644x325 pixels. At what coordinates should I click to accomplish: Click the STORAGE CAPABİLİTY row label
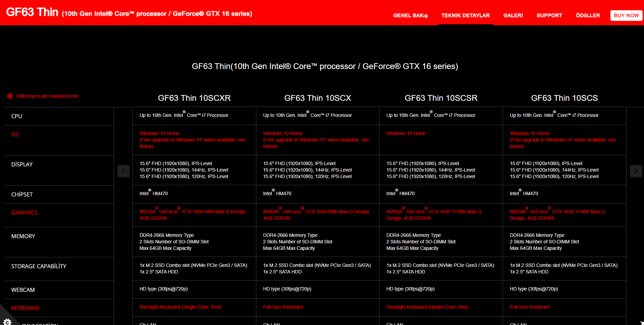39,266
